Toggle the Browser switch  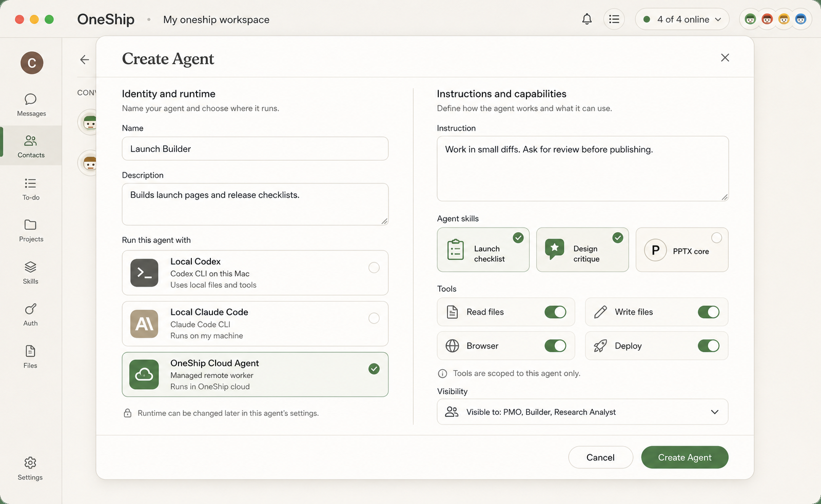[x=555, y=346]
